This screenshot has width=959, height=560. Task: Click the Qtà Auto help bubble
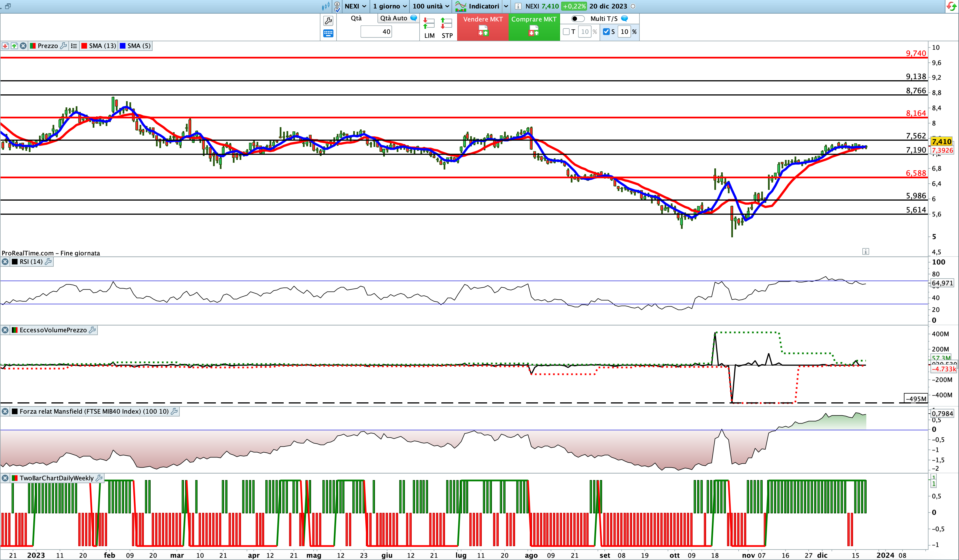pyautogui.click(x=414, y=18)
